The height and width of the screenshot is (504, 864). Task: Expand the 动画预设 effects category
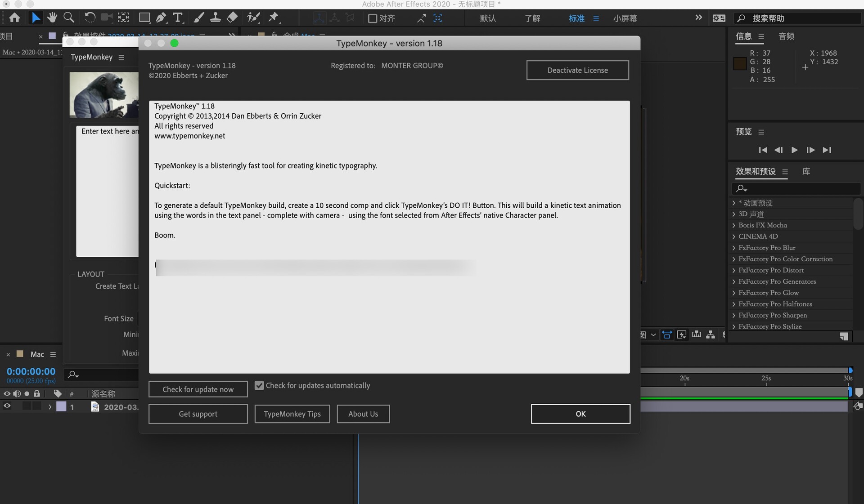pyautogui.click(x=733, y=203)
